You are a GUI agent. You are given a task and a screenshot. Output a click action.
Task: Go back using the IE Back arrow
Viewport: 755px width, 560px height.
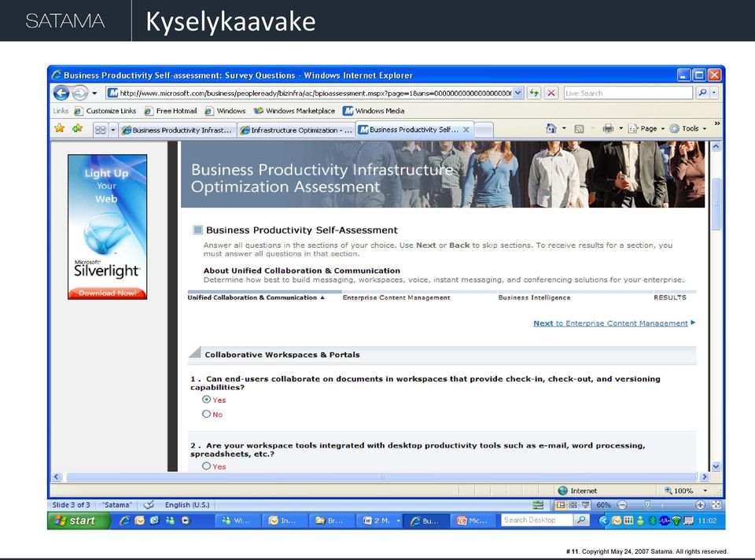61,93
